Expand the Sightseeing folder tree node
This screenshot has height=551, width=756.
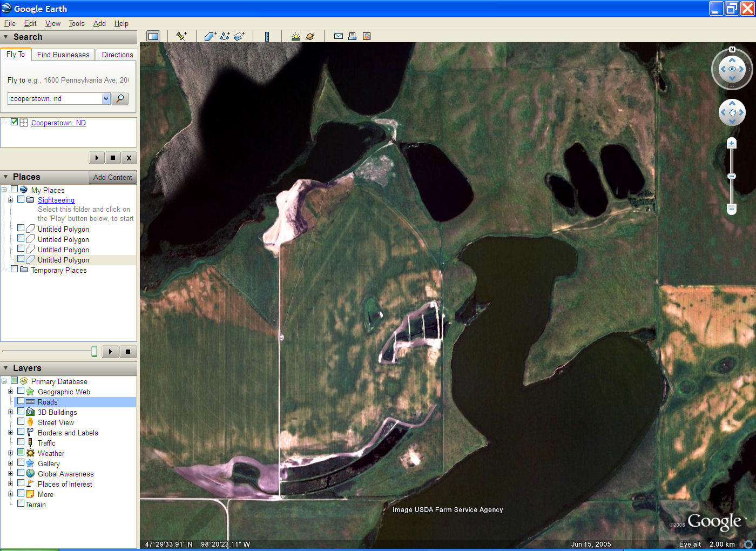pyautogui.click(x=10, y=200)
